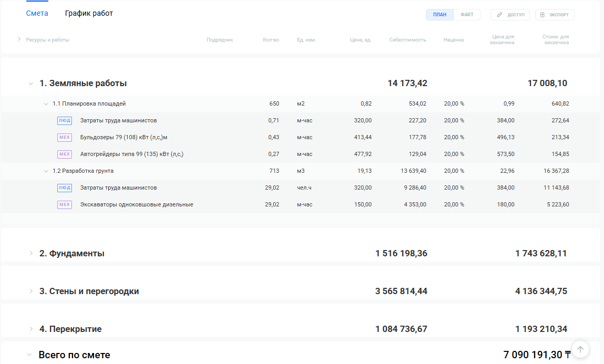Click the Доступ sharing button
Screen dimensions: 604x364
pyautogui.click(x=510, y=15)
